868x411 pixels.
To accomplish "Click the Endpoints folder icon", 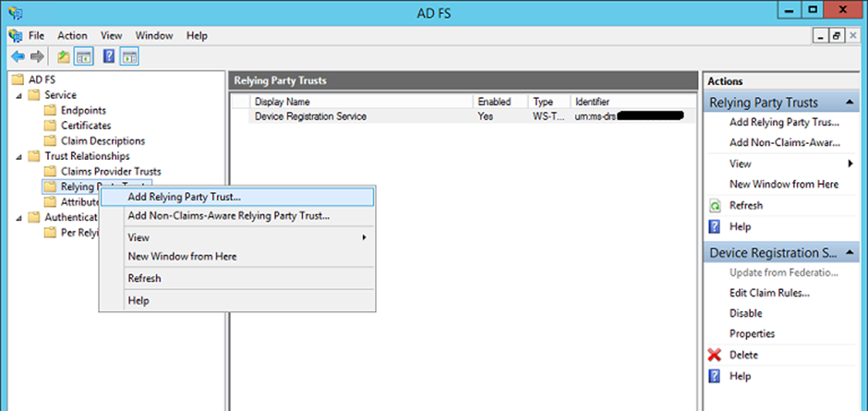I will click(51, 110).
